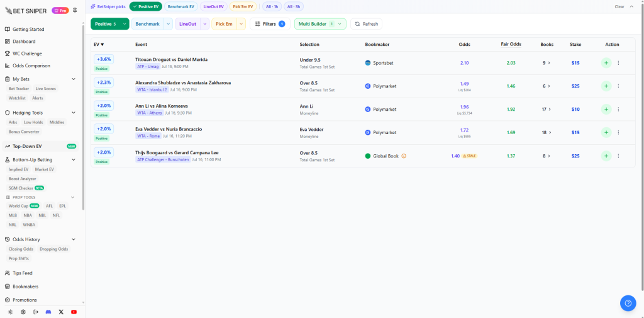This screenshot has height=318, width=644.
Task: Open the more options menu for the Titouan Droguet row
Action: point(618,63)
